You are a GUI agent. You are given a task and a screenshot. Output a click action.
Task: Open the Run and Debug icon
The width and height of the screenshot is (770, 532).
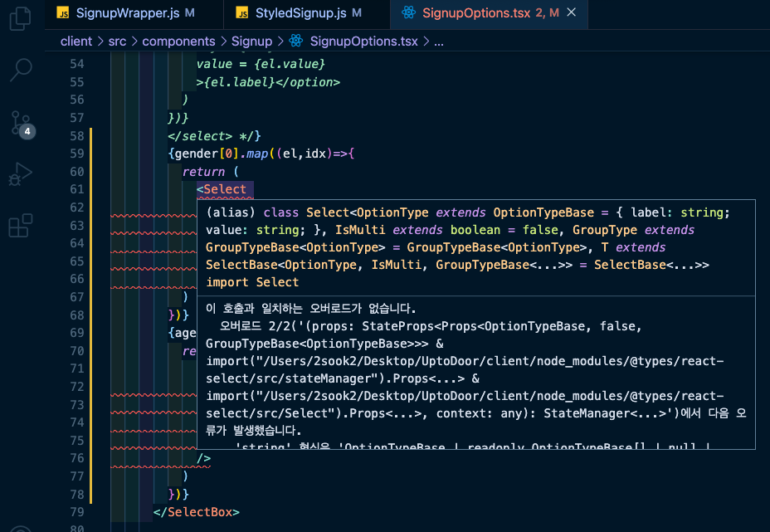click(21, 174)
